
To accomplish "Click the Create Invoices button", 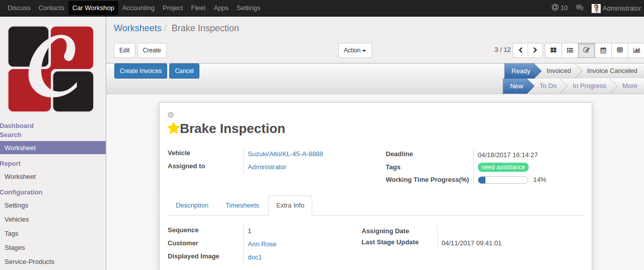I will [x=140, y=71].
